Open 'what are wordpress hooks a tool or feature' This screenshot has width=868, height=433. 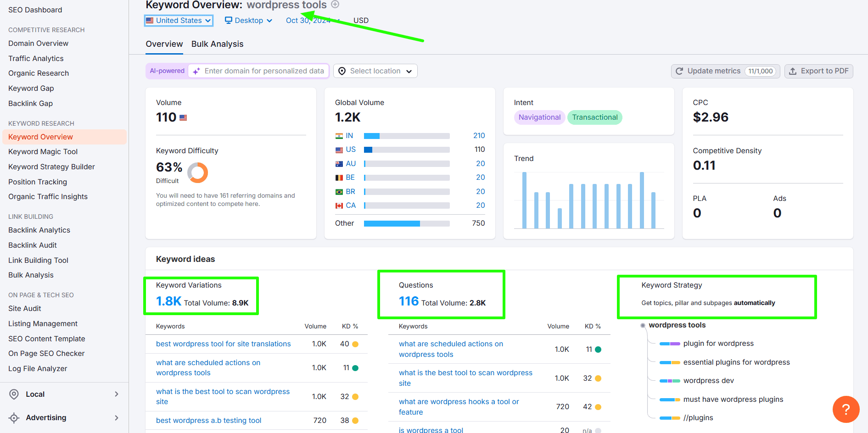pyautogui.click(x=459, y=407)
